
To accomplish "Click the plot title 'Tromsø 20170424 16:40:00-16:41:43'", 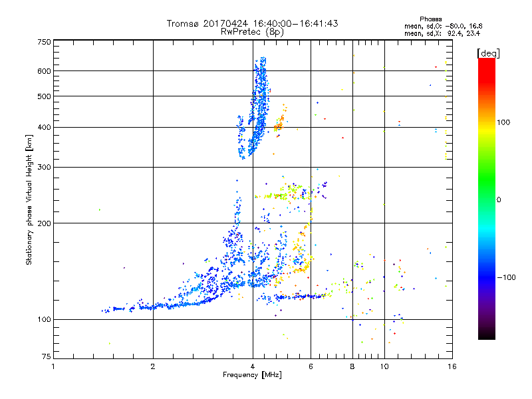I will 252,23.
